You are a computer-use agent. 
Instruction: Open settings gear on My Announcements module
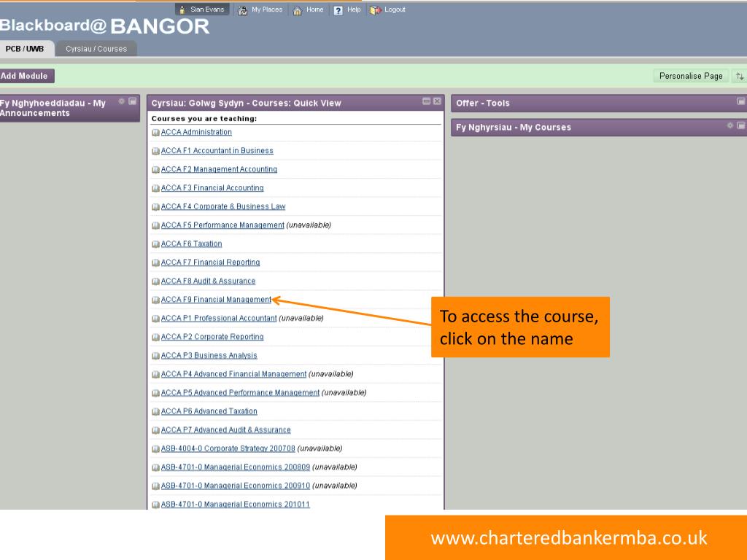click(x=122, y=101)
